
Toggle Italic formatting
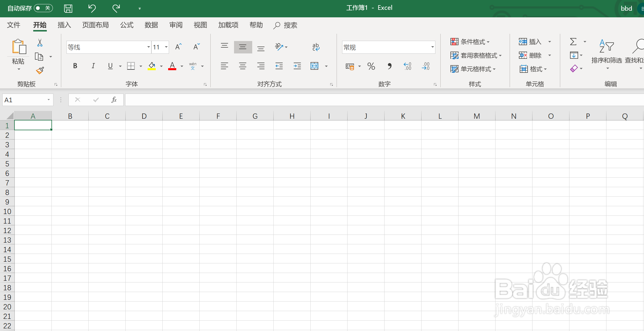pyautogui.click(x=93, y=66)
